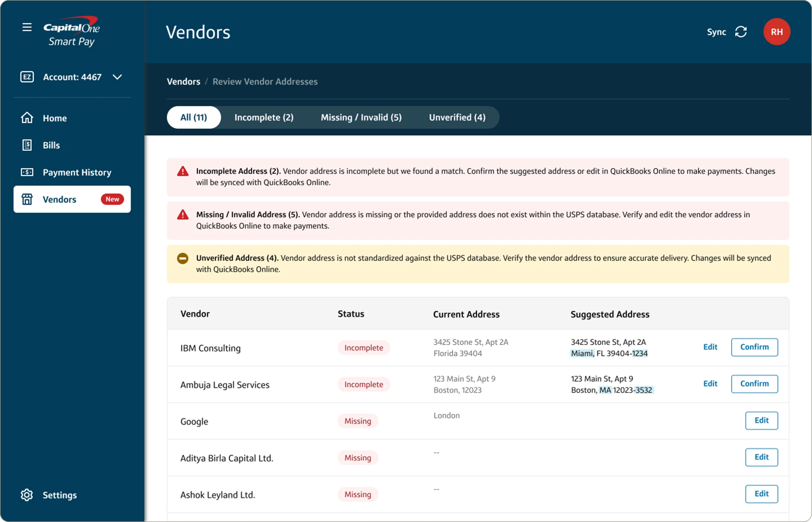Viewport: 812px width, 522px height.
Task: Click the Sync text label
Action: (x=716, y=32)
